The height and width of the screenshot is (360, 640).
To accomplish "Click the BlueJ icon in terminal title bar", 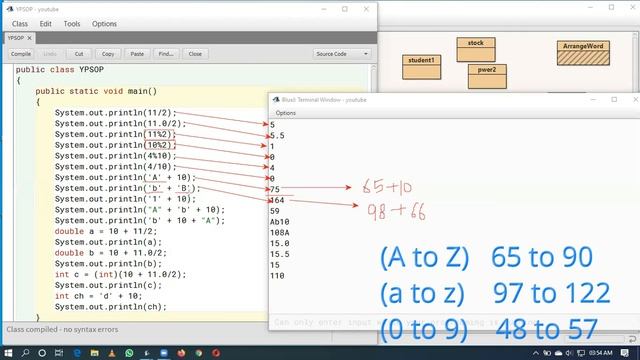I will click(x=276, y=100).
